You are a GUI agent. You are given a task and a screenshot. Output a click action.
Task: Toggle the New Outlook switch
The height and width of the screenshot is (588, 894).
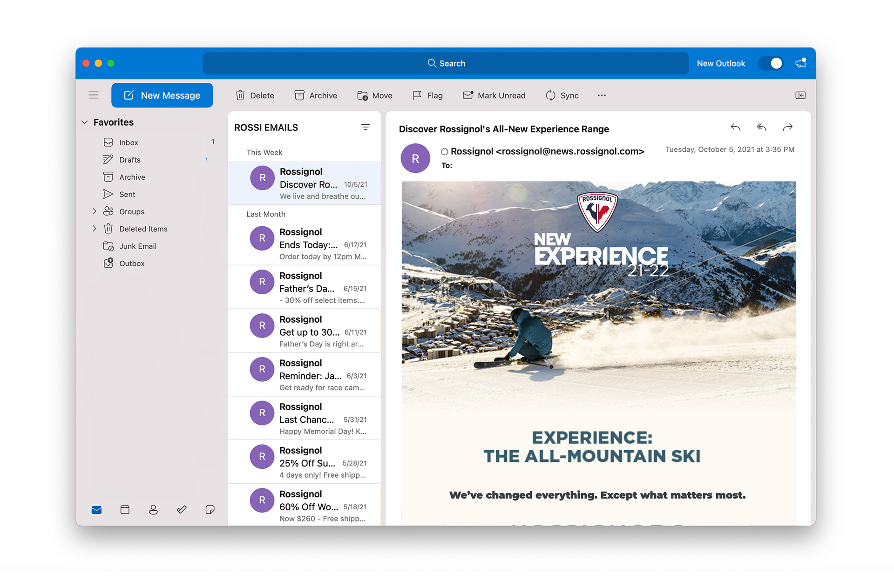tap(771, 63)
